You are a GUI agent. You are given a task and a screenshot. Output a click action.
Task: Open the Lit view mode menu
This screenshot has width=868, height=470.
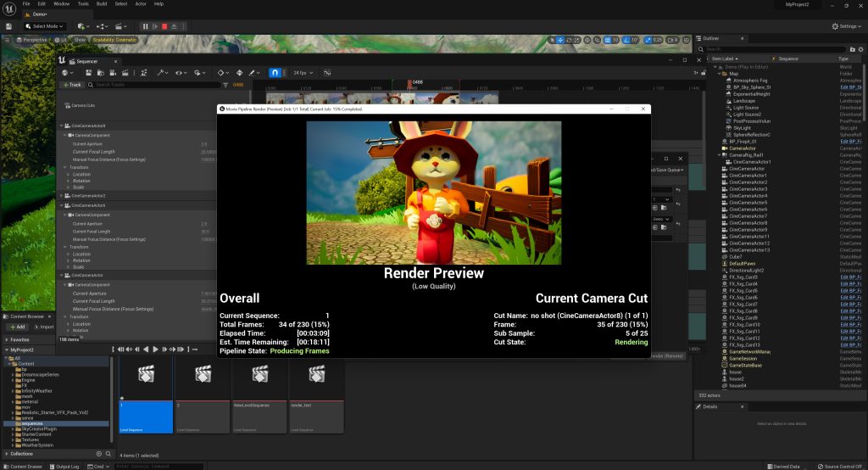[x=61, y=40]
